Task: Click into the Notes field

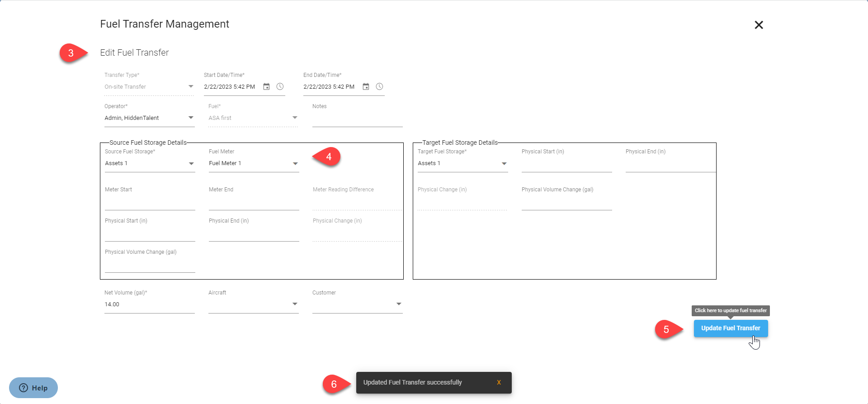Action: (357, 119)
